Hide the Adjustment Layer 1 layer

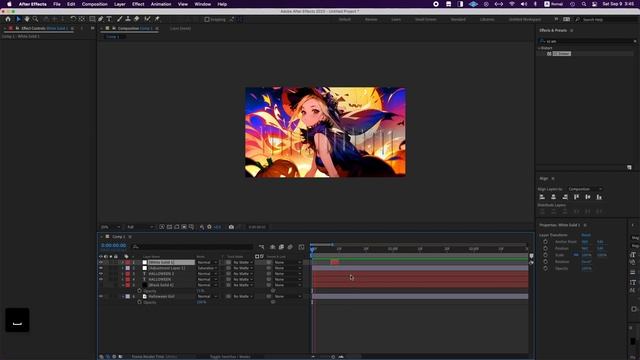pos(101,268)
